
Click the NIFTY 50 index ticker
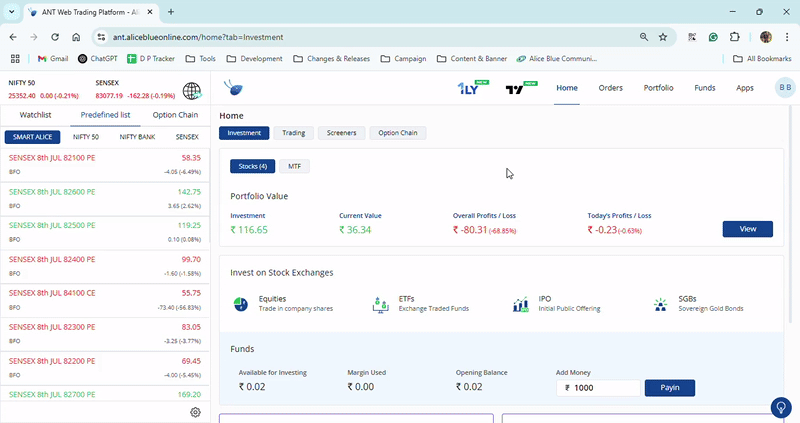[43, 89]
